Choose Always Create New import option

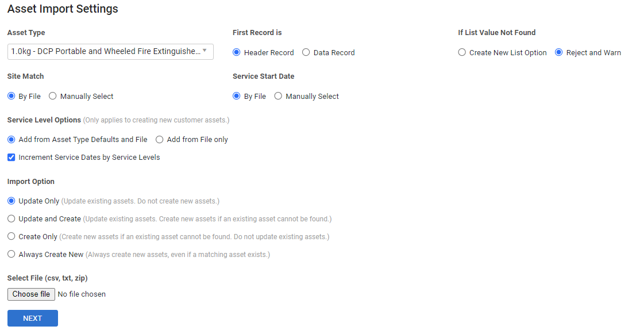11,254
